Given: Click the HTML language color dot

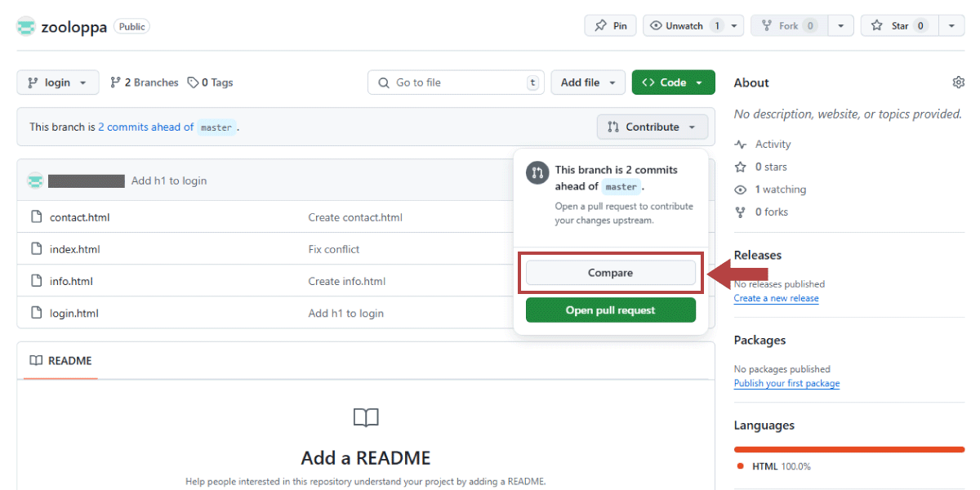Looking at the screenshot, I should coord(741,466).
